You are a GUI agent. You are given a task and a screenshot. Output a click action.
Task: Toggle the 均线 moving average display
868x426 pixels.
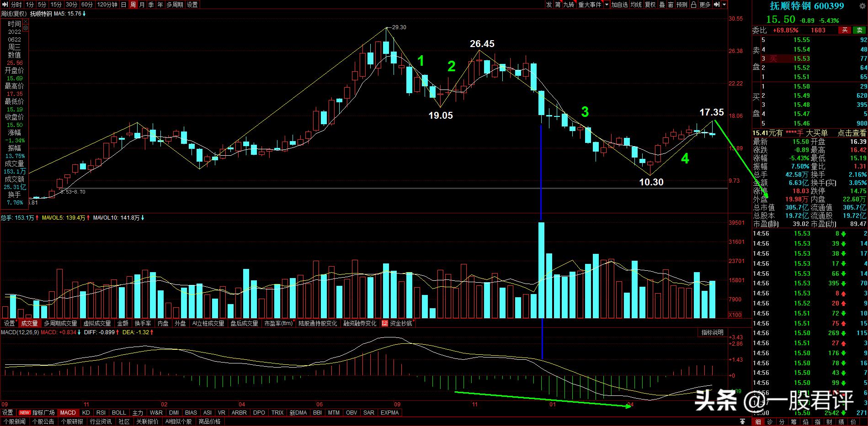click(636, 5)
